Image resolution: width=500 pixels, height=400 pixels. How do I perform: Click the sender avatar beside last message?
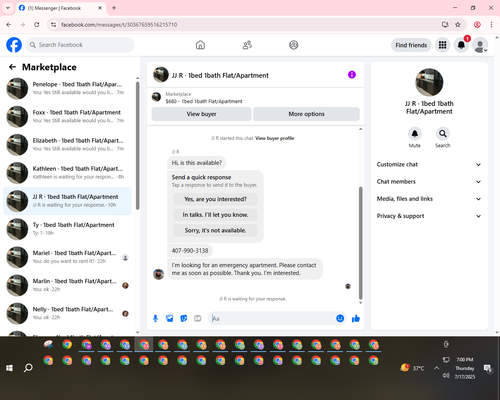click(x=159, y=274)
